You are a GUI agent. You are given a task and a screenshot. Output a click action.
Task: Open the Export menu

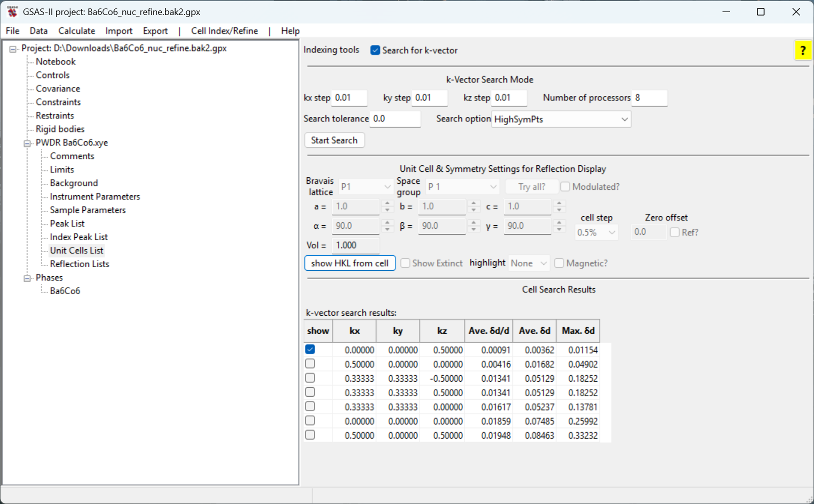[x=155, y=31]
